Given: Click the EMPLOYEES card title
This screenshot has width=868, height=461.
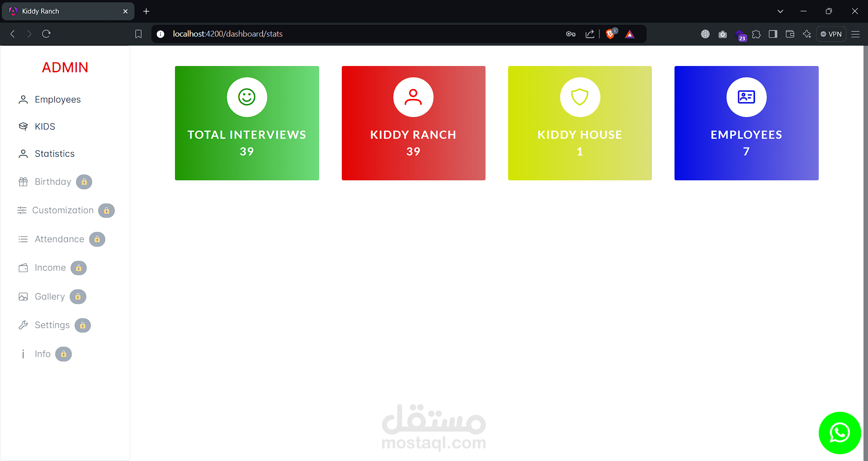Looking at the screenshot, I should (x=746, y=135).
